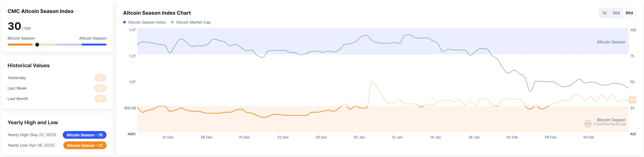Toggle the Altcoin Season Index legend label
Screen dimensions: 644x157
coord(147,22)
